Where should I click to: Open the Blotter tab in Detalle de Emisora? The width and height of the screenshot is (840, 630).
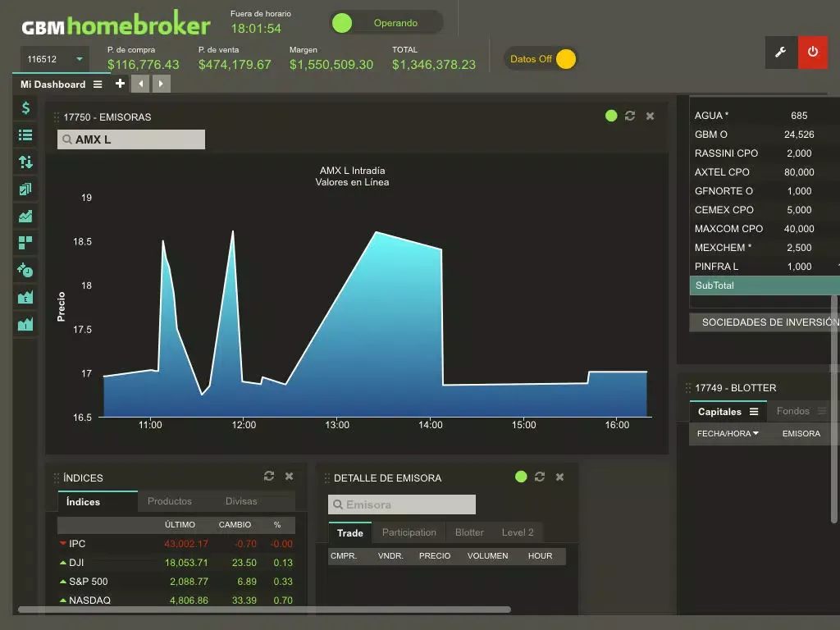click(x=469, y=532)
